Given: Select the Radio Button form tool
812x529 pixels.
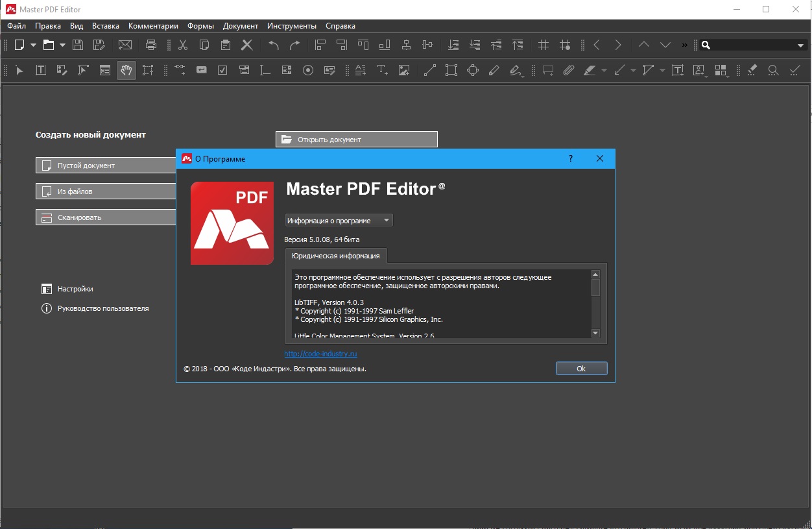Looking at the screenshot, I should point(308,70).
